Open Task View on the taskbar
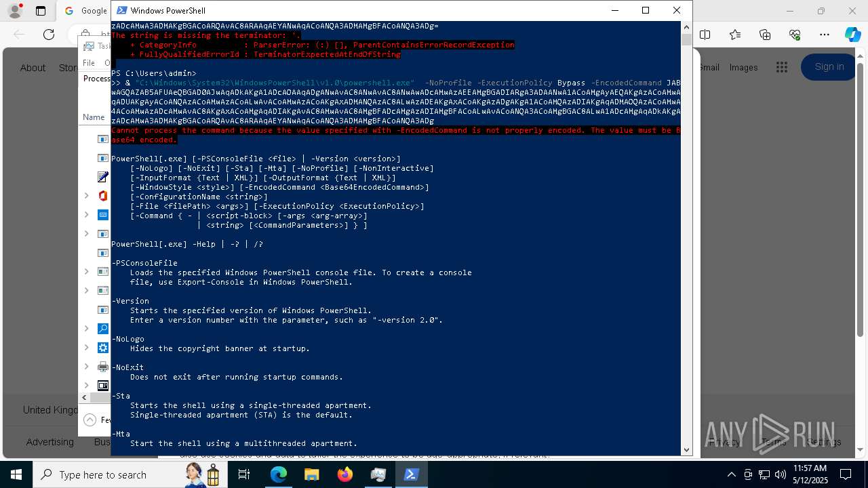 click(x=244, y=474)
